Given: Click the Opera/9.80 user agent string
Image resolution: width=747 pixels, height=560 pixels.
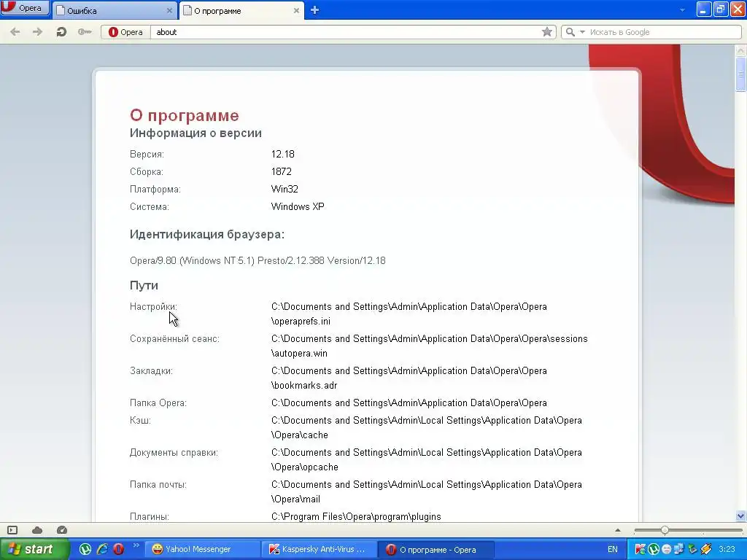Looking at the screenshot, I should (258, 260).
